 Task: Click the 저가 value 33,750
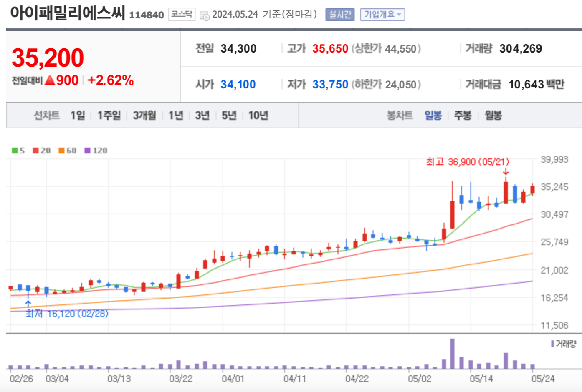pos(330,85)
